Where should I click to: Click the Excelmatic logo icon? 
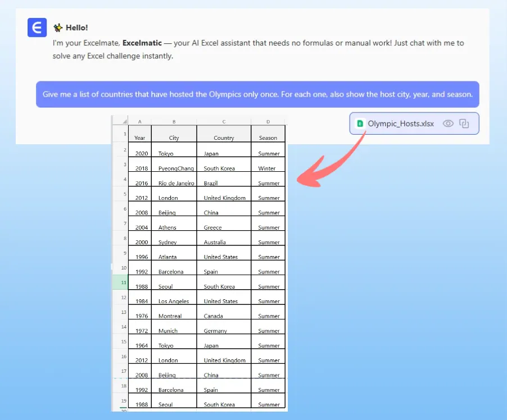click(x=37, y=28)
